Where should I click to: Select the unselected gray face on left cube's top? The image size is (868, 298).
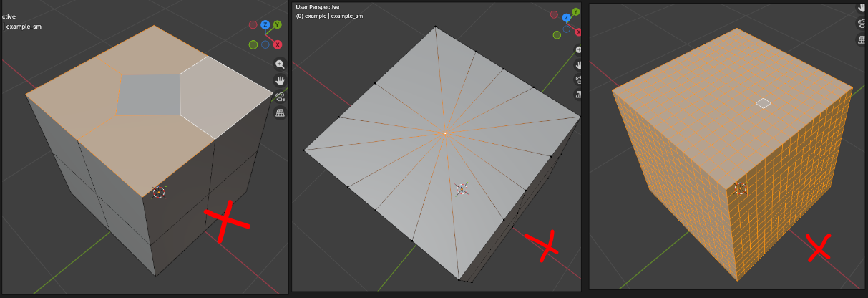[x=147, y=94]
